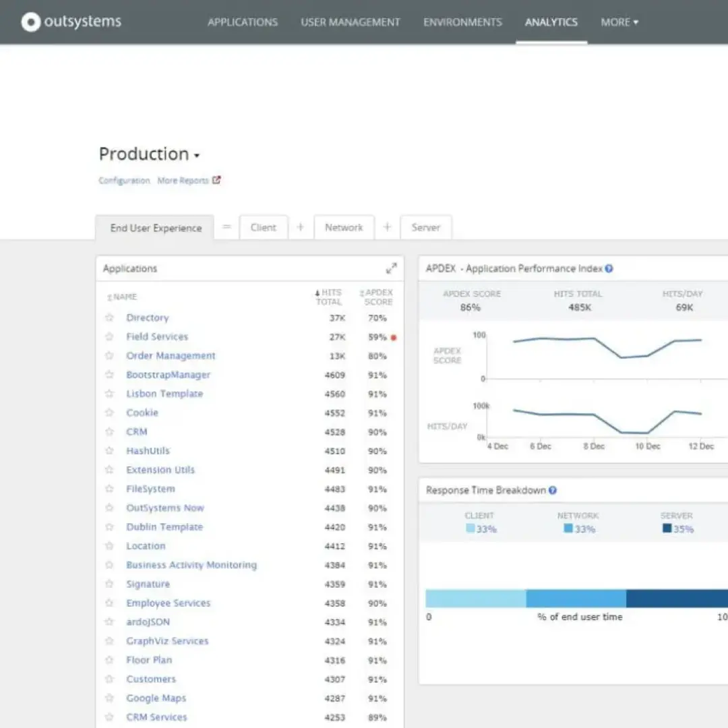This screenshot has width=728, height=728.
Task: Open the APDEX help info icon
Action: 609,268
